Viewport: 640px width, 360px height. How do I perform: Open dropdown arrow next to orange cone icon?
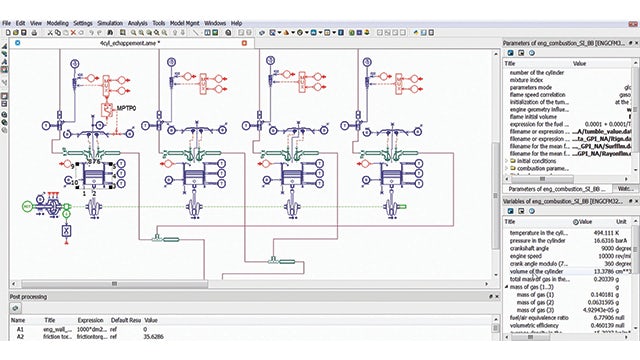(x=293, y=33)
